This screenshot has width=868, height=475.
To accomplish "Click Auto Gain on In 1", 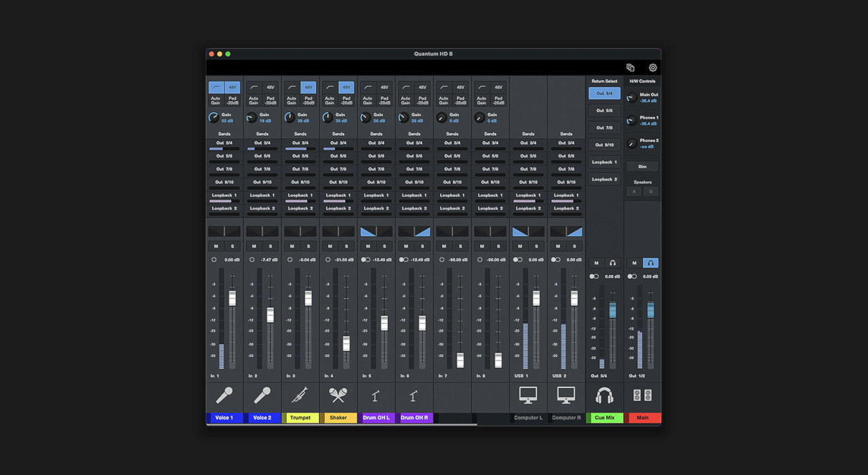I will click(216, 100).
